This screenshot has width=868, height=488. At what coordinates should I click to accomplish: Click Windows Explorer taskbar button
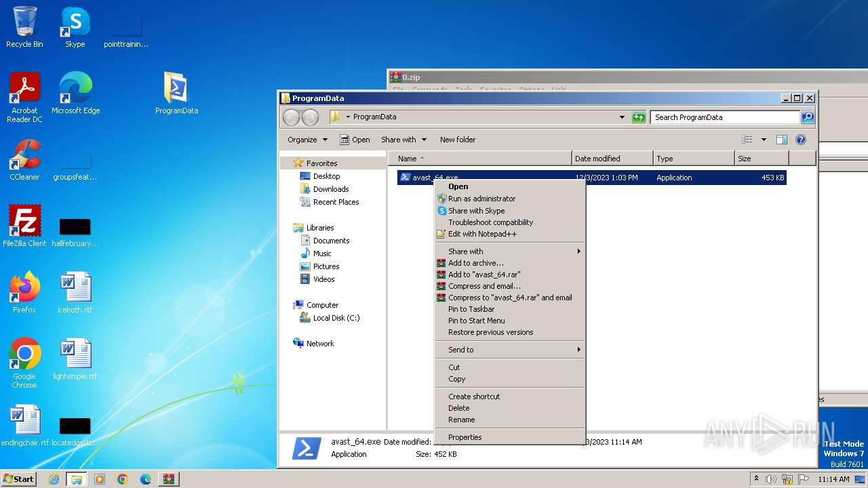(x=77, y=479)
